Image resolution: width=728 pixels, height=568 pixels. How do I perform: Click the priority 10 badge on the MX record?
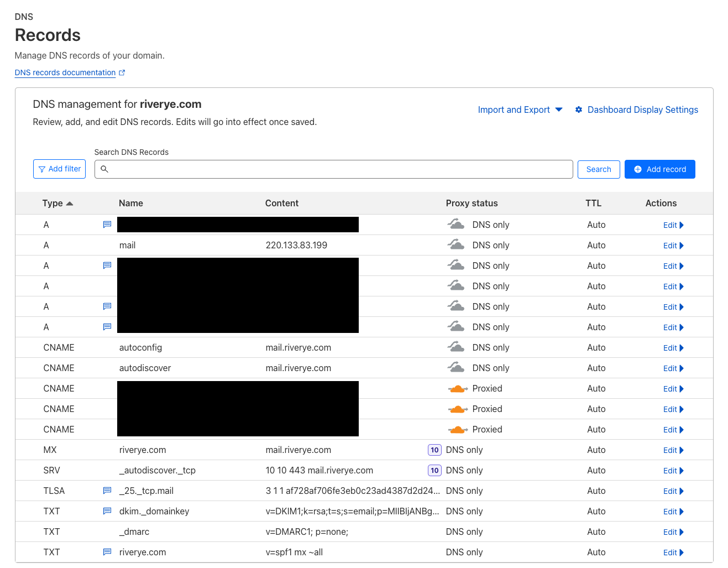(434, 450)
